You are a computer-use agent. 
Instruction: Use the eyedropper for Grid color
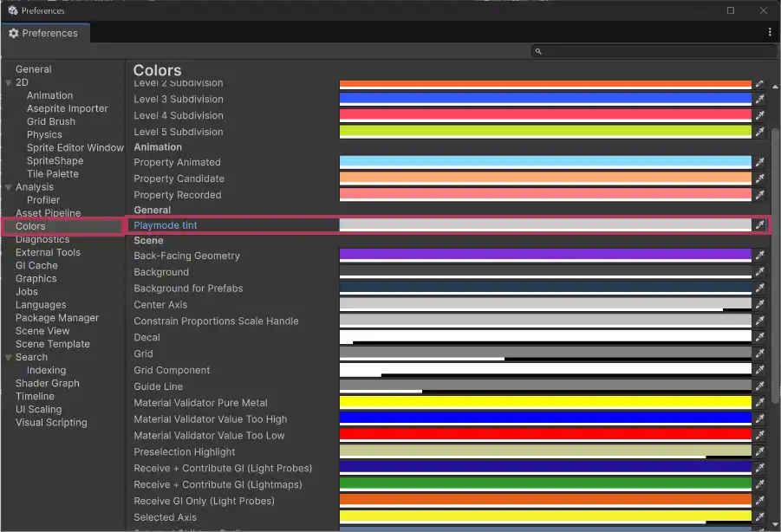point(759,354)
